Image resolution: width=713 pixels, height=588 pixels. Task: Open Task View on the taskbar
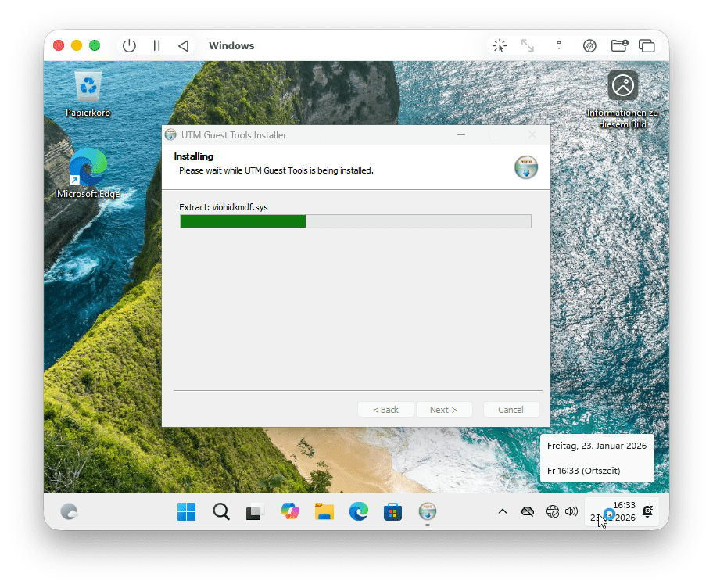click(254, 512)
